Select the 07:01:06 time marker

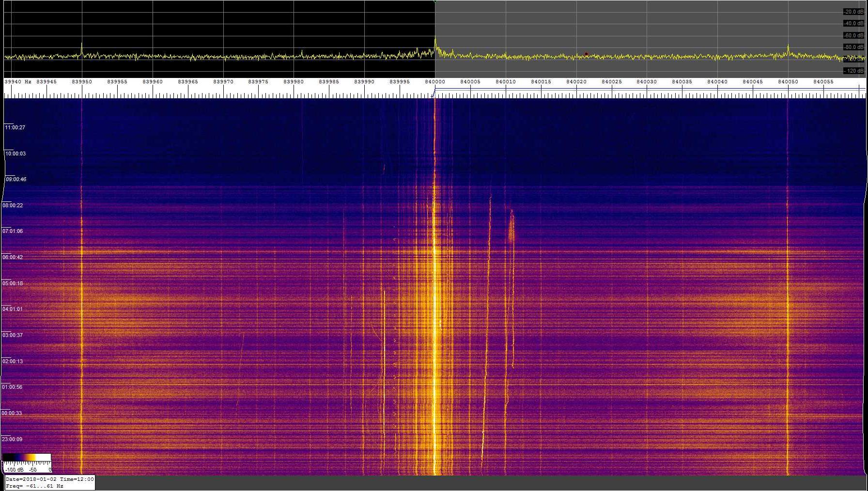pos(13,231)
